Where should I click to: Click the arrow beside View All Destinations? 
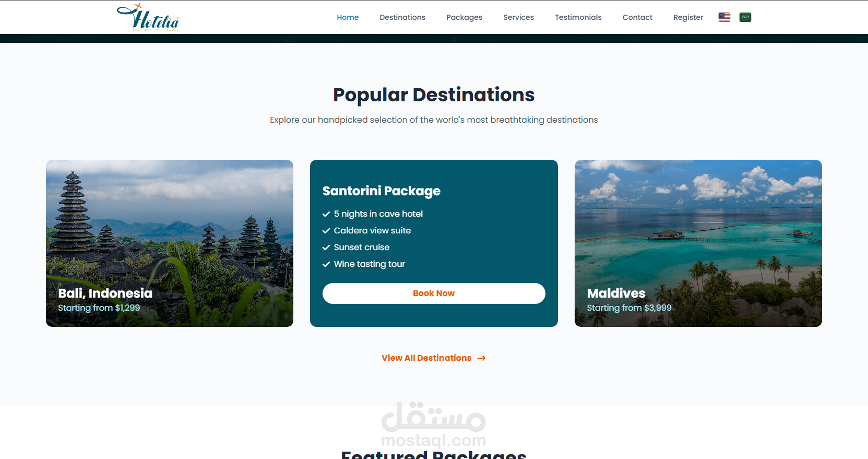click(x=481, y=358)
